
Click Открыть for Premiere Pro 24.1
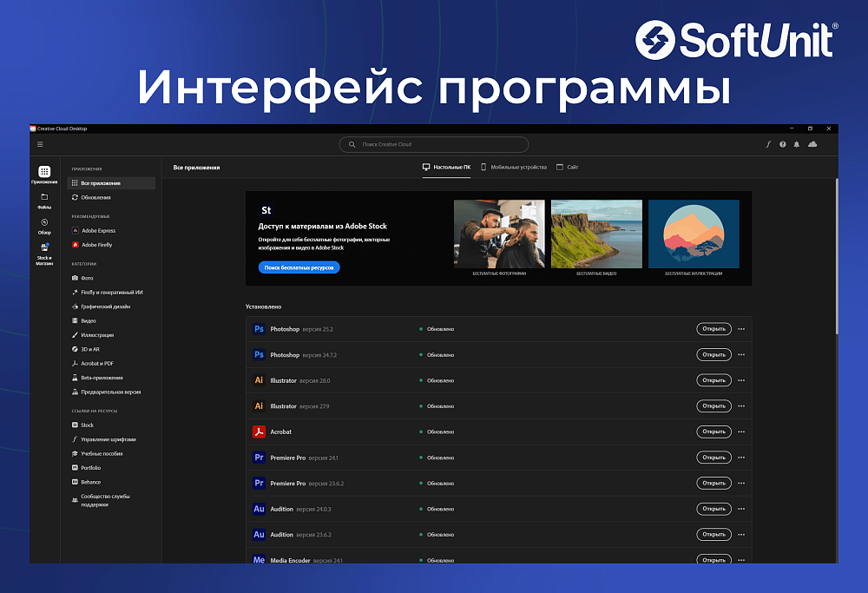[713, 458]
